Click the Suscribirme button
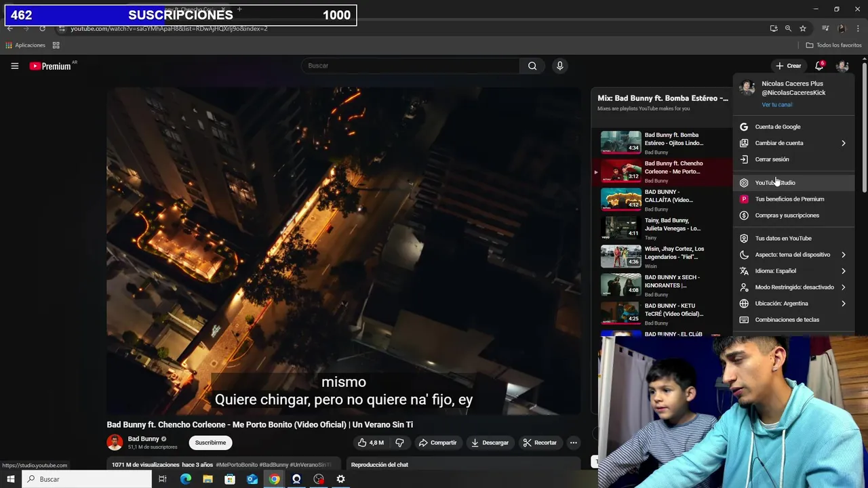This screenshot has height=488, width=868. pos(210,443)
